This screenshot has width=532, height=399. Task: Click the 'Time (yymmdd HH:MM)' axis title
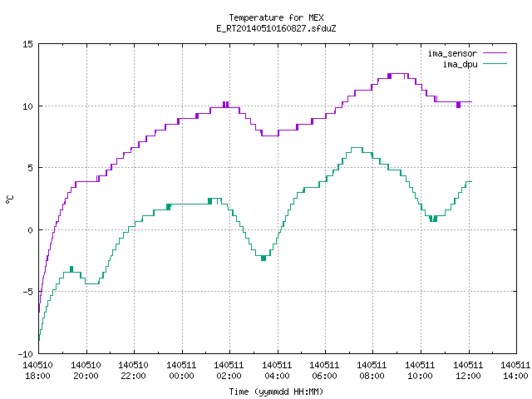tap(276, 392)
